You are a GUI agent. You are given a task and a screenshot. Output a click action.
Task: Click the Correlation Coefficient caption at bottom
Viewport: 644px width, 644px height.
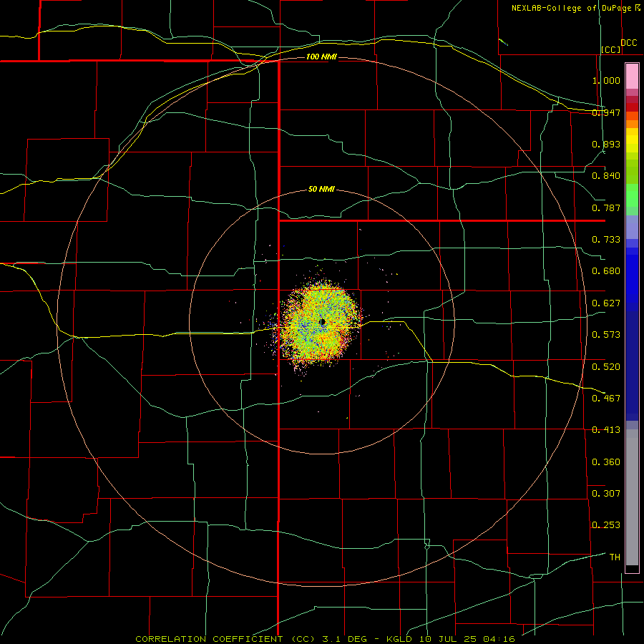coord(325,639)
